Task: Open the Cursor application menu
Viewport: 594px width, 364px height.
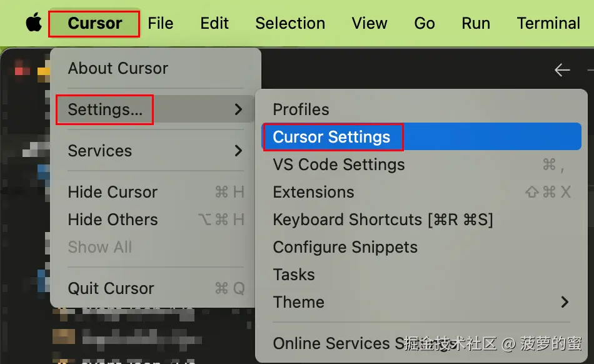Action: 94,23
